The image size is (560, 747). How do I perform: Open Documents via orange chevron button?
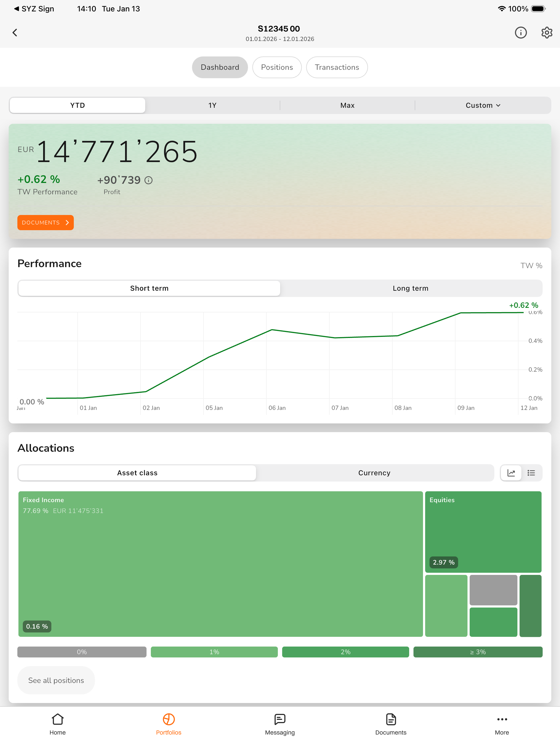pyautogui.click(x=46, y=223)
